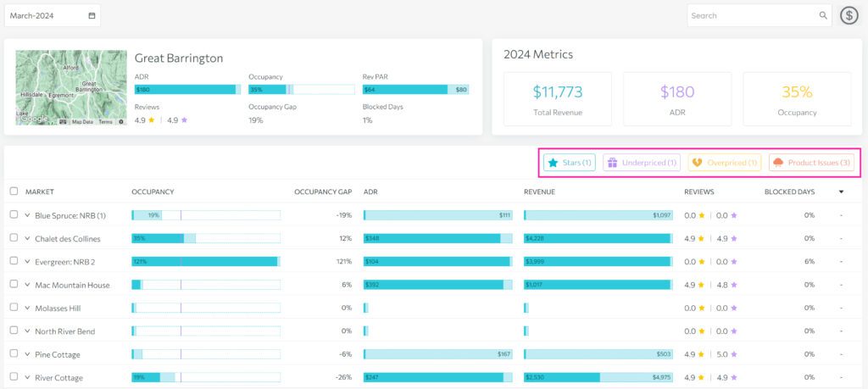This screenshot has height=389, width=868.
Task: Check the Chalet des Collines row checkbox
Action: 14,238
